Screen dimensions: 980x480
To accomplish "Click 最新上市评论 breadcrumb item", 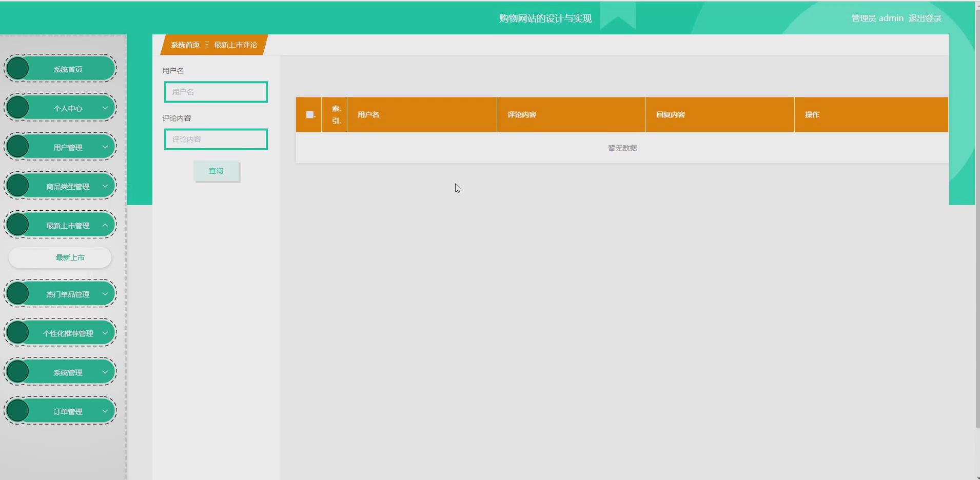I will (x=236, y=45).
